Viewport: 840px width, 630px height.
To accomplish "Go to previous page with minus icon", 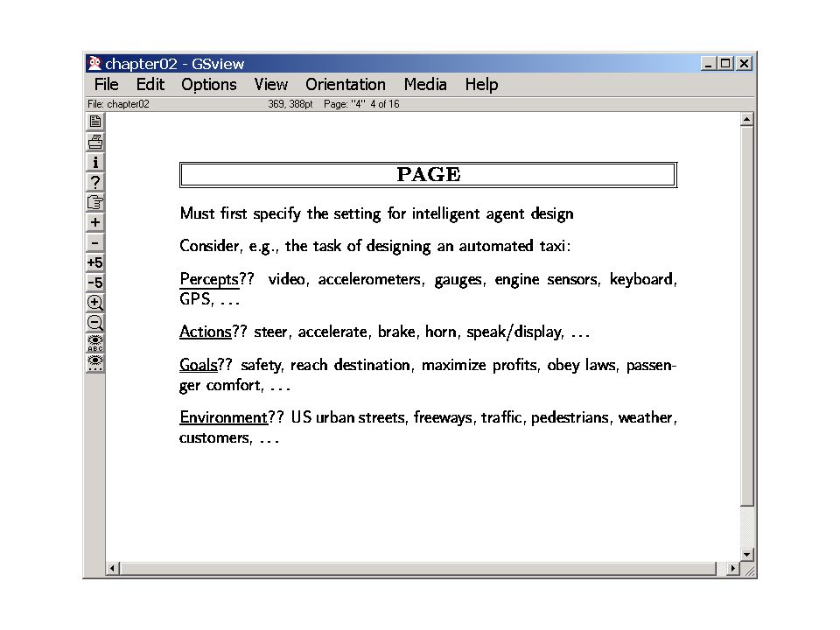I will click(94, 242).
